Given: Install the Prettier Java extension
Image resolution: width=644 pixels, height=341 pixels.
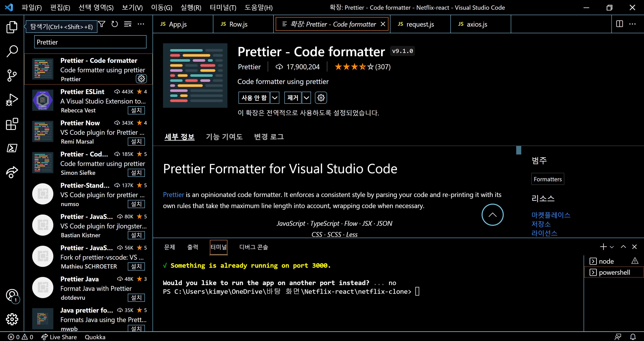Looking at the screenshot, I should coord(136,297).
